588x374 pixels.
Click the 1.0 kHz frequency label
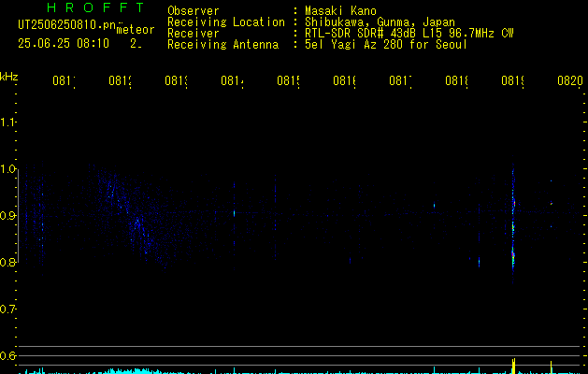coord(7,169)
